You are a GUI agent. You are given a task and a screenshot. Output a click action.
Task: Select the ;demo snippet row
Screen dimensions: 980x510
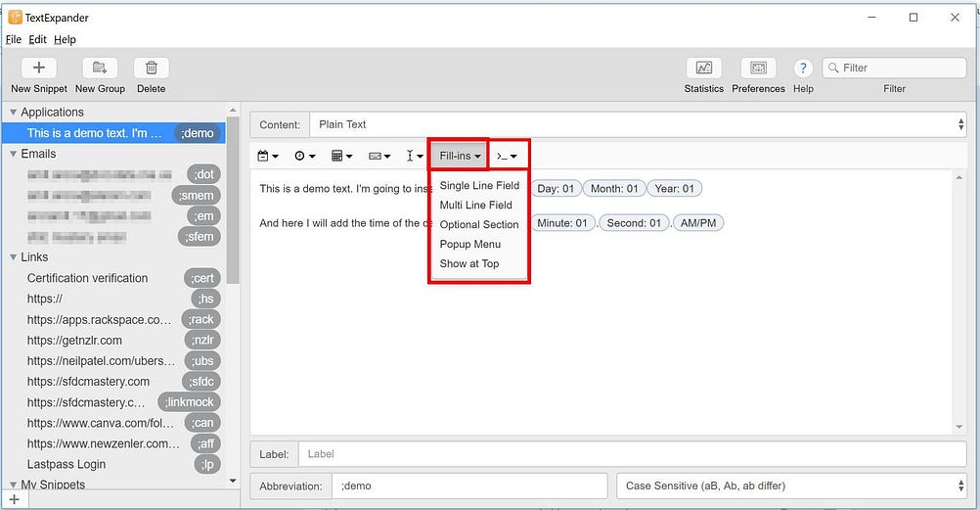coord(113,133)
